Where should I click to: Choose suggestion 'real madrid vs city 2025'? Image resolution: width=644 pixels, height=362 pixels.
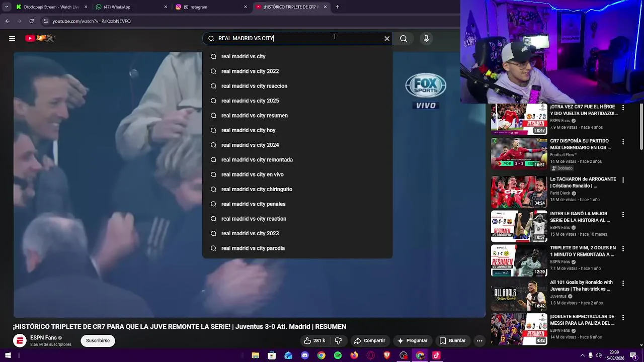[x=297, y=101]
